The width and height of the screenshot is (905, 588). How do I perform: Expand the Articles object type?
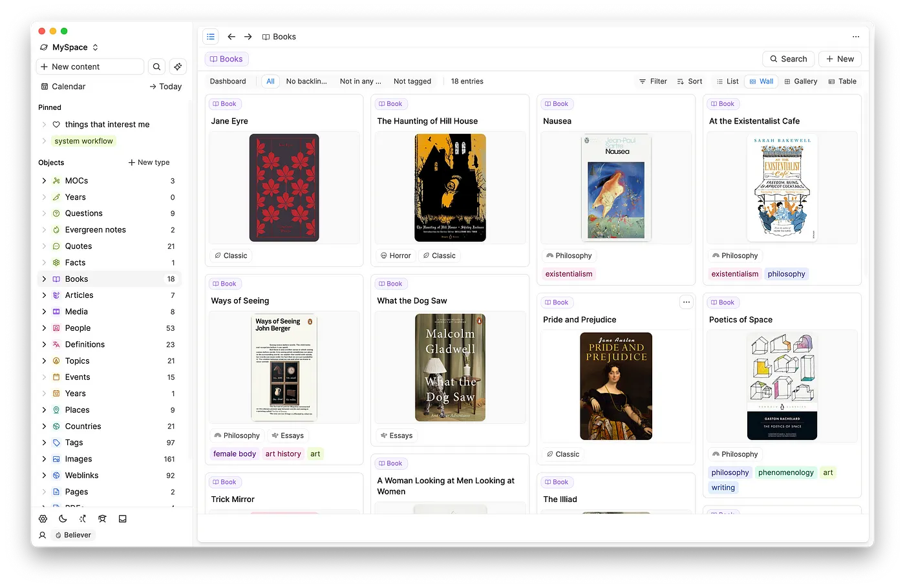pyautogui.click(x=44, y=295)
